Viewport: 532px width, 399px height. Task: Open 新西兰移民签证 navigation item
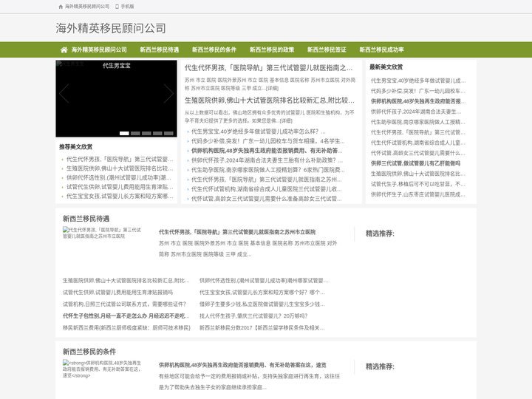click(327, 50)
